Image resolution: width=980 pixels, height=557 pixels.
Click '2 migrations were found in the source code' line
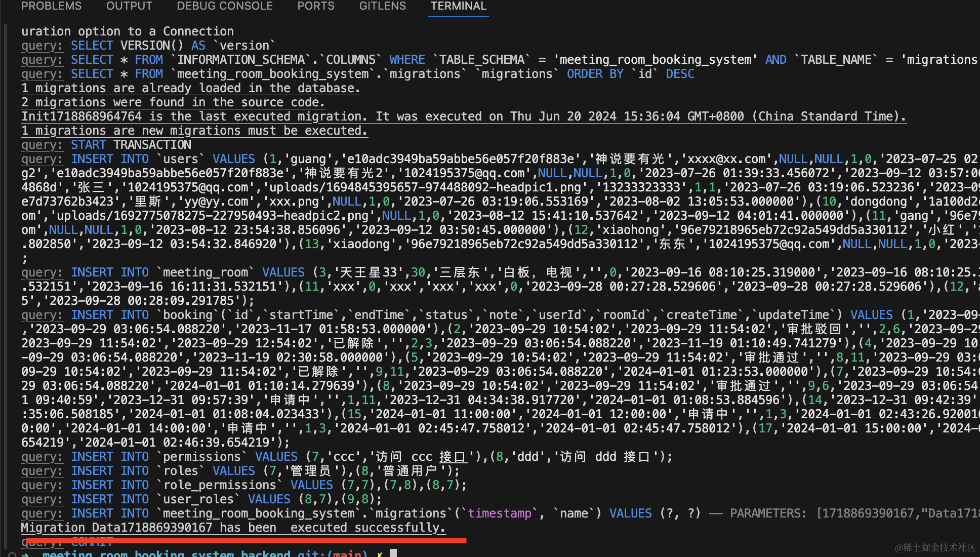click(x=173, y=102)
